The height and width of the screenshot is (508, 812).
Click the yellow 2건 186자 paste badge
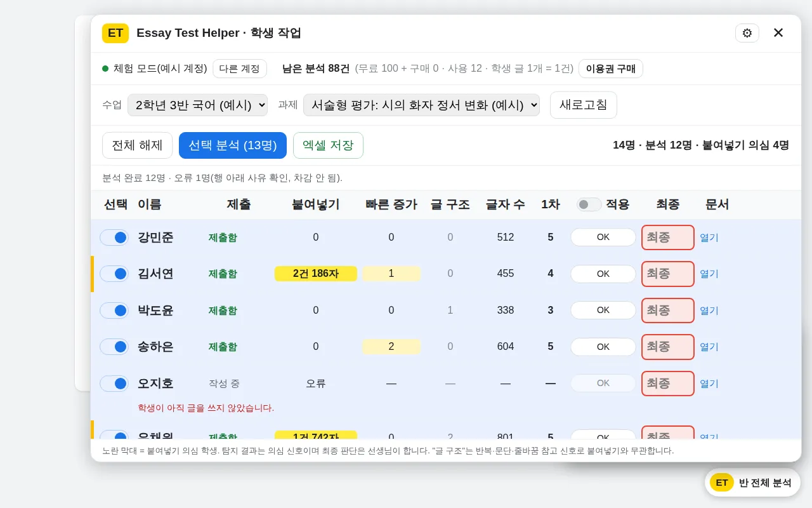[316, 274]
